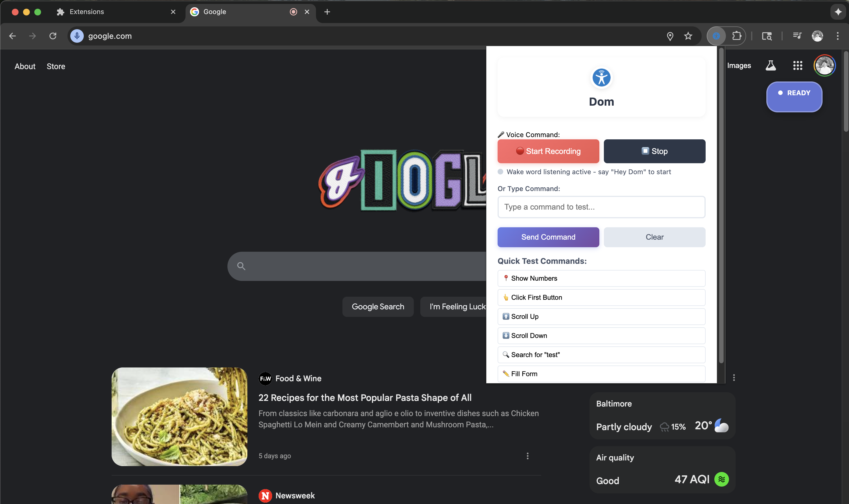The width and height of the screenshot is (849, 504).
Task: Click the voice microphone icon in address bar
Action: tap(77, 36)
